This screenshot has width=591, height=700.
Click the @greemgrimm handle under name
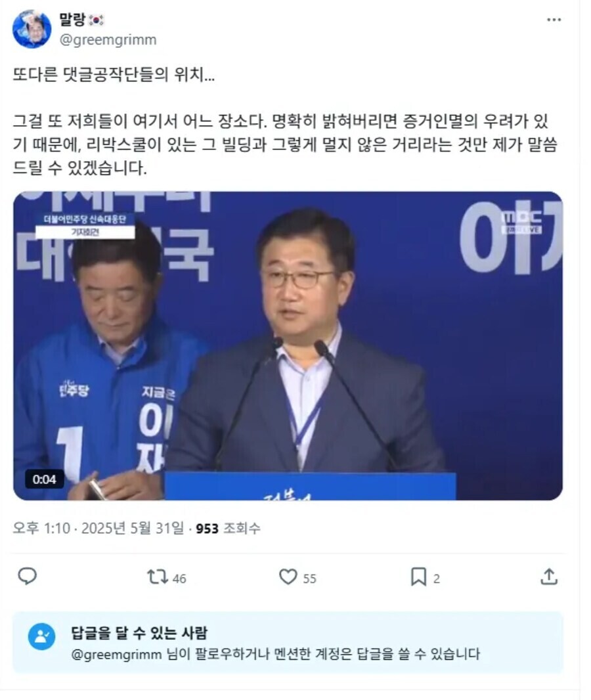[108, 40]
